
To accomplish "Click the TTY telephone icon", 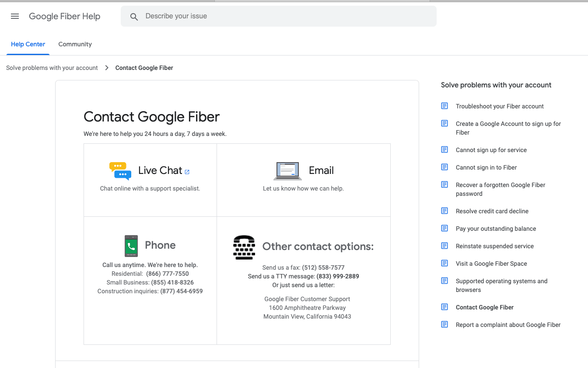I will tap(244, 247).
